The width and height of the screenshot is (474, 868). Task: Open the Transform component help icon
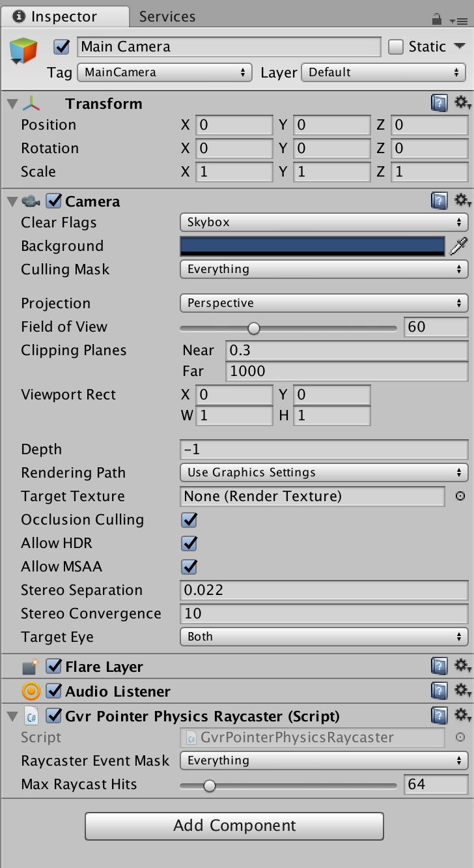coord(439,103)
